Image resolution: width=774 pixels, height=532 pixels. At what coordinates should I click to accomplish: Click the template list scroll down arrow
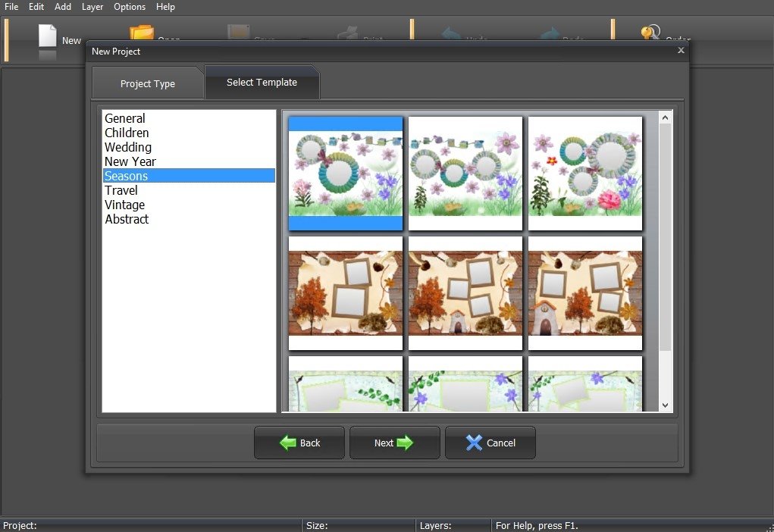pyautogui.click(x=665, y=405)
